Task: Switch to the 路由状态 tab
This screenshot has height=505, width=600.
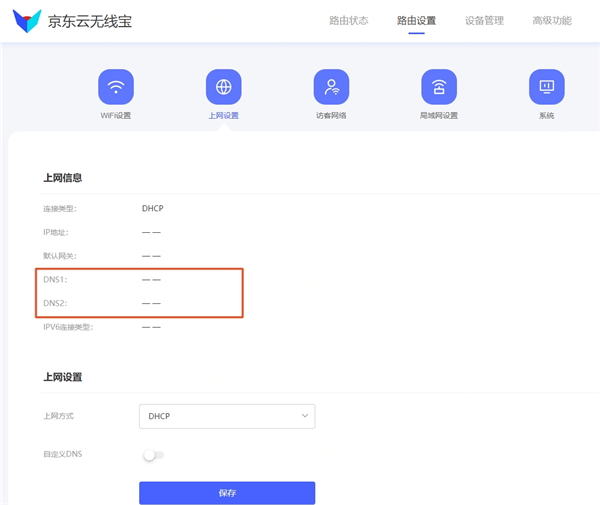Action: coord(349,21)
